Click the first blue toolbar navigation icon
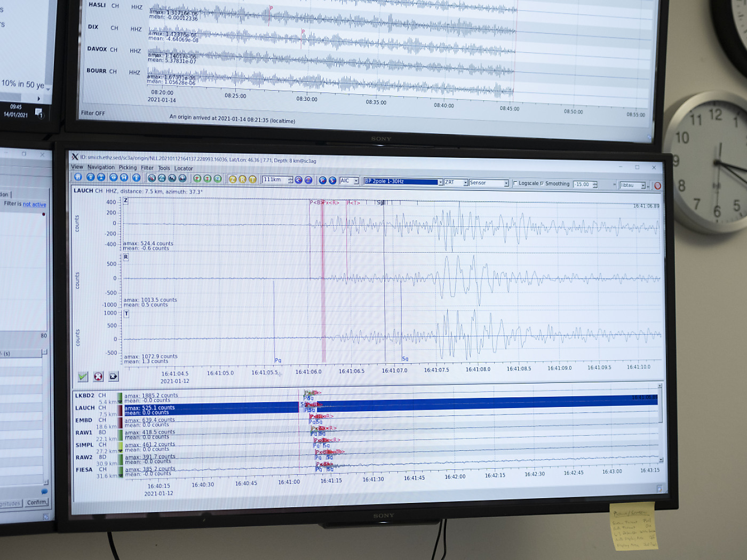Image resolution: width=747 pixels, height=560 pixels. point(78,177)
